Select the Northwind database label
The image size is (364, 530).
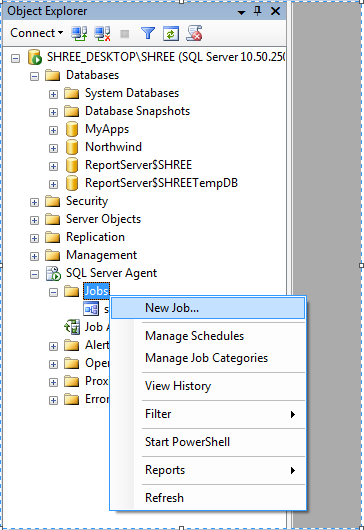point(113,147)
